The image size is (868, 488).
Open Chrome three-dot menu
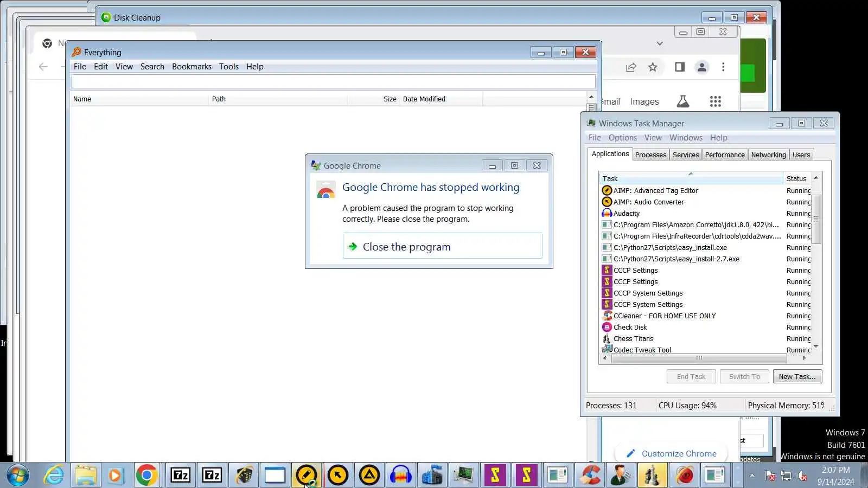[x=723, y=67]
